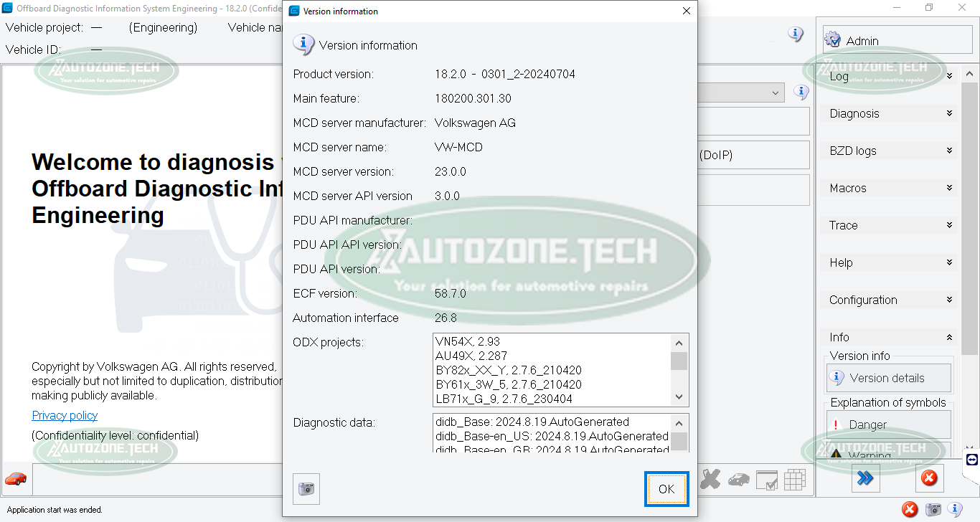
Task: Open the Macros sidebar section
Action: coord(890,188)
